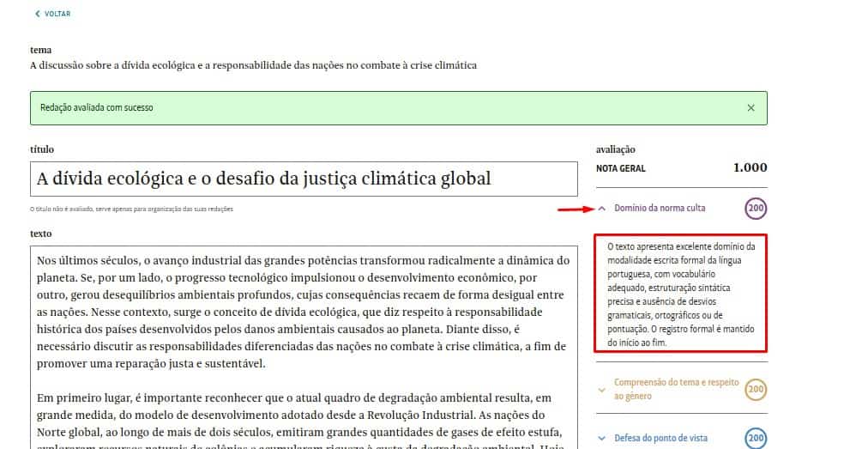Image resolution: width=868 pixels, height=449 pixels.
Task: Expand Defesa do ponto de vista chevron
Action: [602, 438]
